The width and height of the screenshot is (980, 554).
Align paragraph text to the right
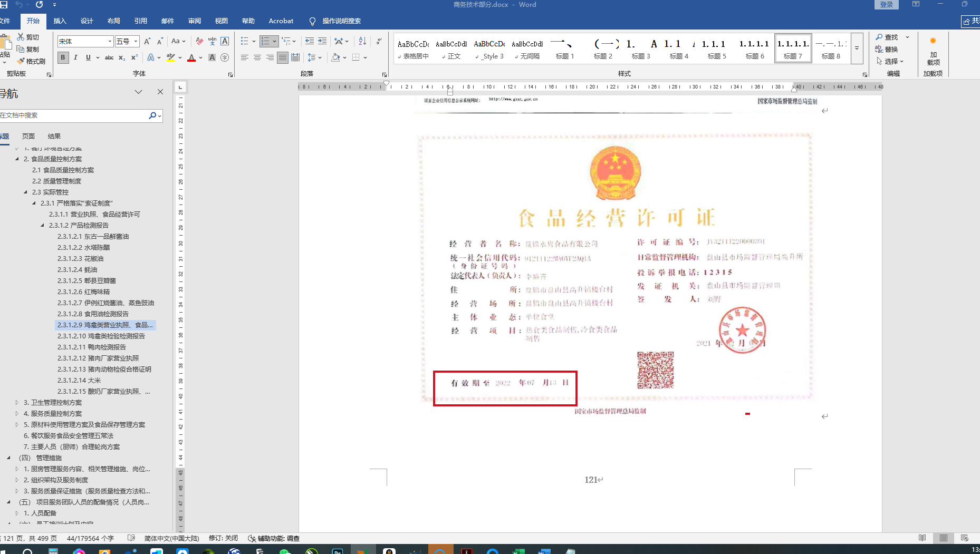point(270,57)
